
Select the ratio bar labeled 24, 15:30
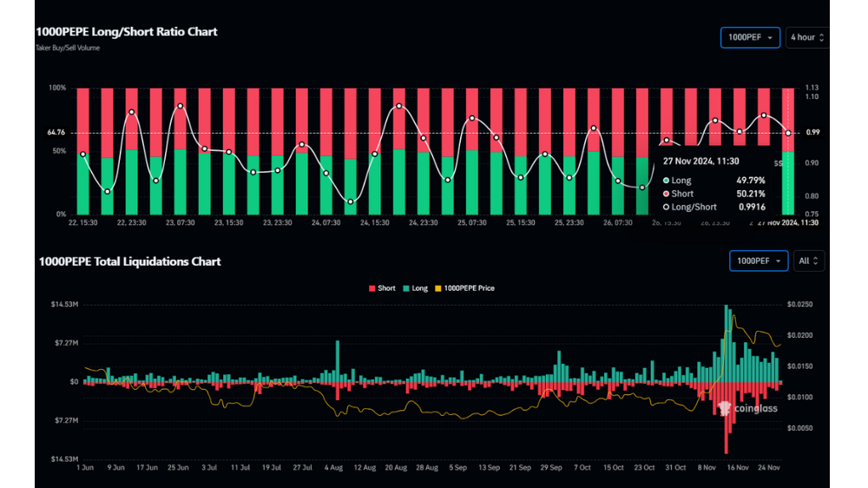[x=375, y=151]
